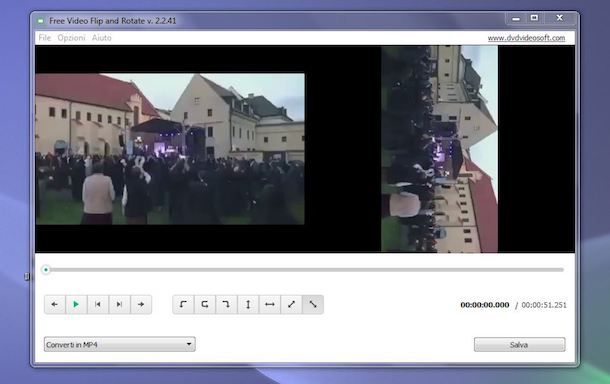Maximize the Free Video Flip window
The height and width of the screenshot is (384, 610).
pos(535,18)
